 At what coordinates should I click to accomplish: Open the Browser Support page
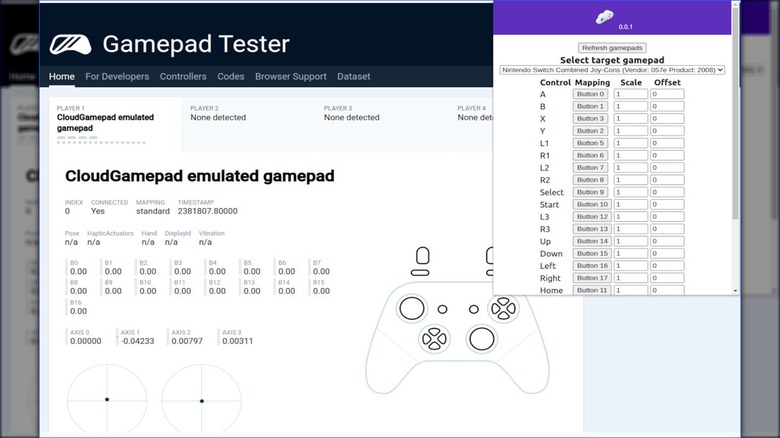(290, 77)
